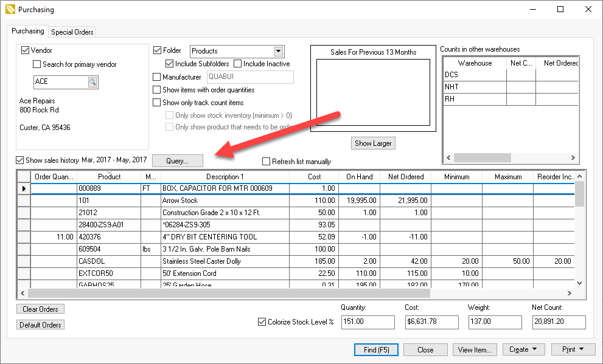Image resolution: width=603 pixels, height=364 pixels.
Task: Disable Colorize Stock Level % option
Action: (262, 322)
